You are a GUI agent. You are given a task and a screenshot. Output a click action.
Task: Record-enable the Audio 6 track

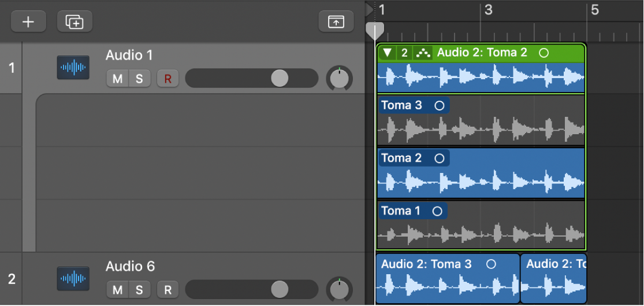pyautogui.click(x=167, y=290)
